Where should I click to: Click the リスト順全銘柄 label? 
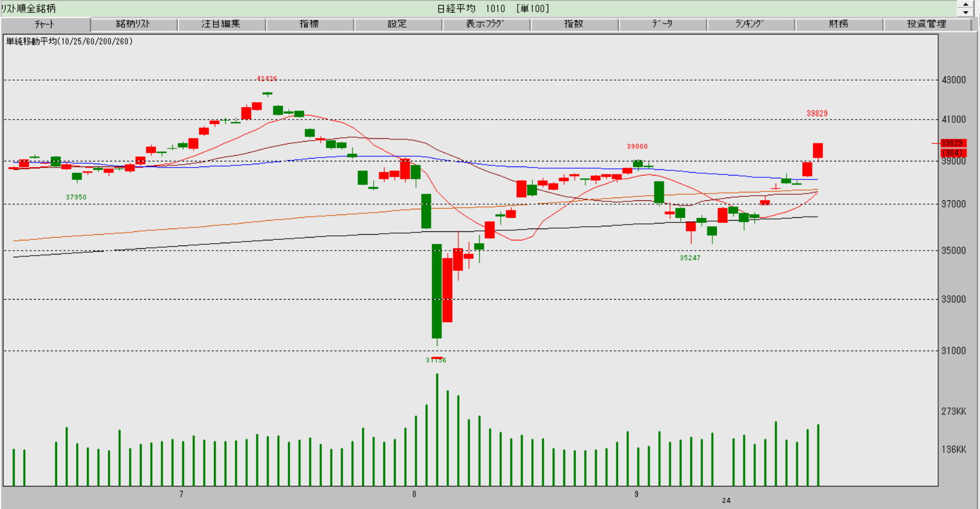(x=28, y=8)
